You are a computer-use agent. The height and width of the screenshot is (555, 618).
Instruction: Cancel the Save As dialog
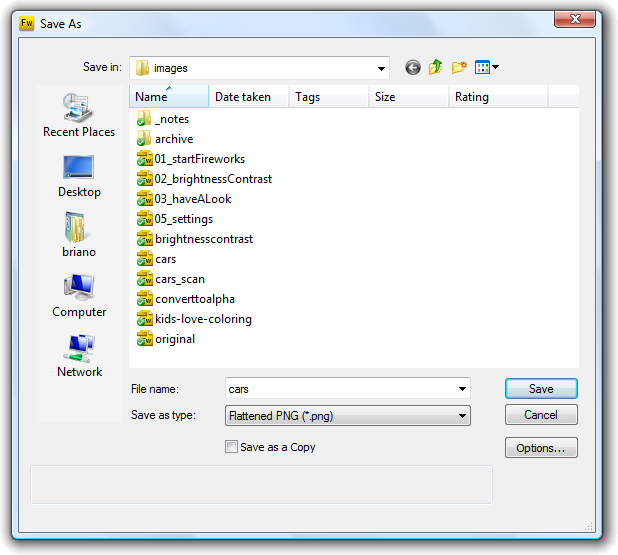(541, 415)
